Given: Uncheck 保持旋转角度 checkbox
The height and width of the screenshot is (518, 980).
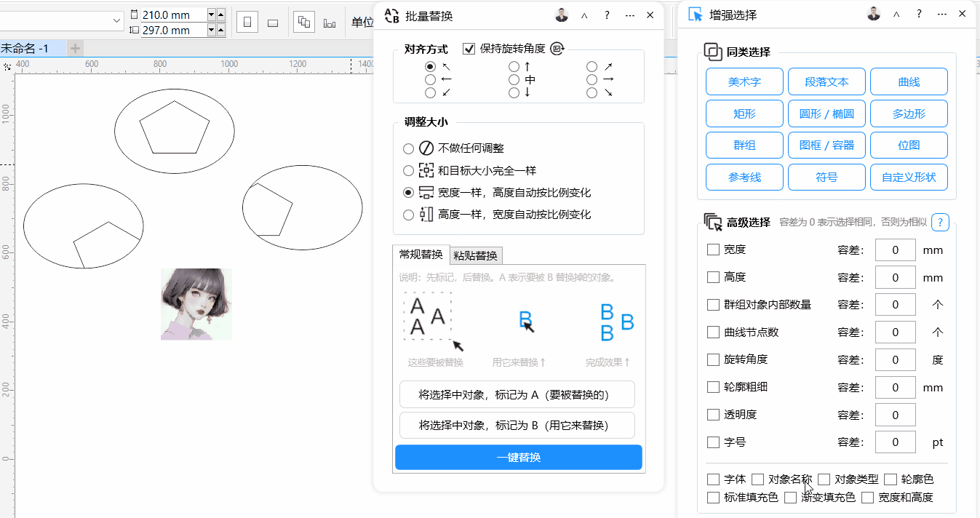Looking at the screenshot, I should [469, 49].
